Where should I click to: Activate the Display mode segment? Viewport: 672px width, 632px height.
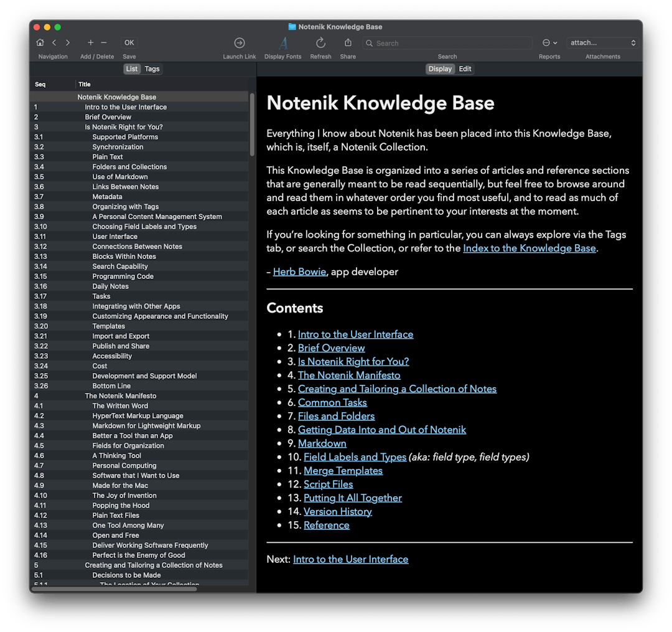click(x=440, y=68)
